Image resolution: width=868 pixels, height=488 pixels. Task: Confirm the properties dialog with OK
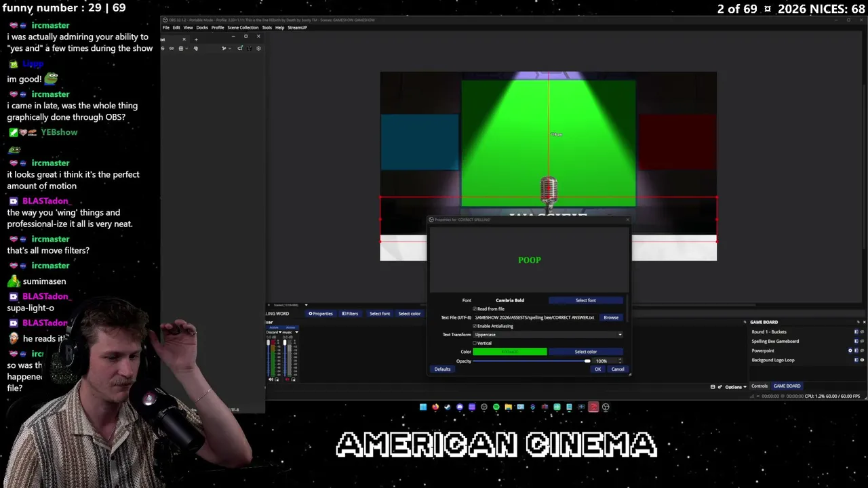tap(597, 369)
